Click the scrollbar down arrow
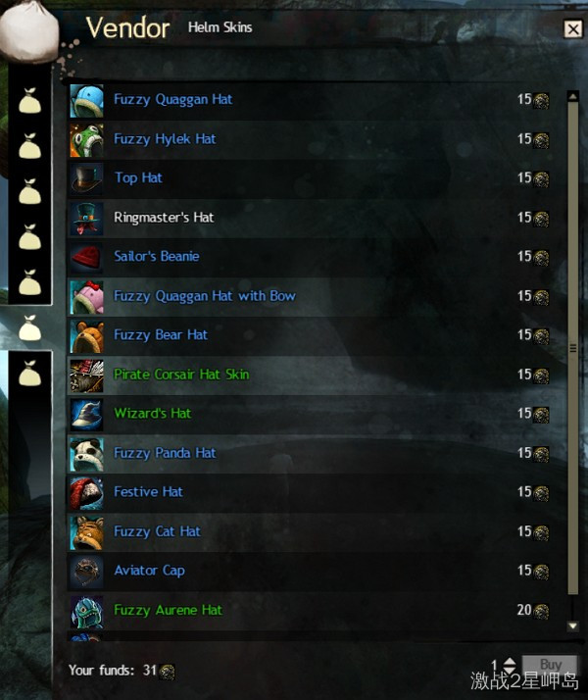This screenshot has height=700, width=588. click(573, 625)
